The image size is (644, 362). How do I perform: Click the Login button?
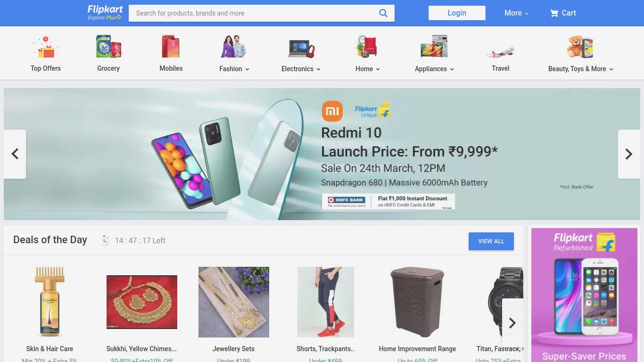coord(457,13)
